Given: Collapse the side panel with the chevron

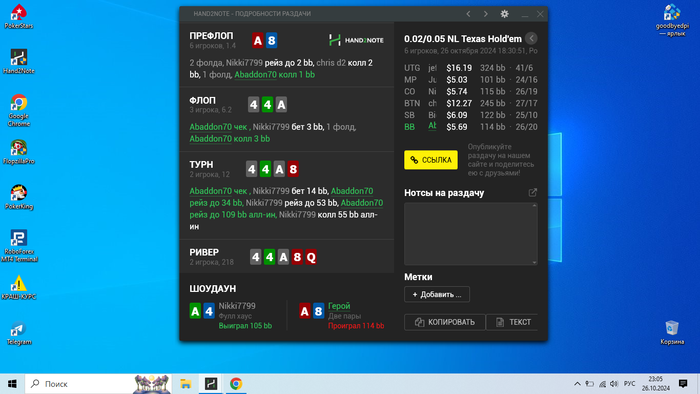Looking at the screenshot, I should click(531, 38).
